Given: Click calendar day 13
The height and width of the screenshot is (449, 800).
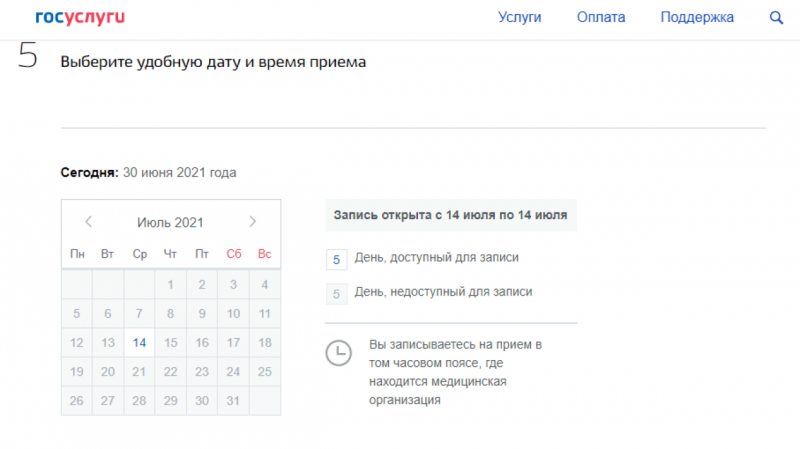Looking at the screenshot, I should tap(108, 343).
